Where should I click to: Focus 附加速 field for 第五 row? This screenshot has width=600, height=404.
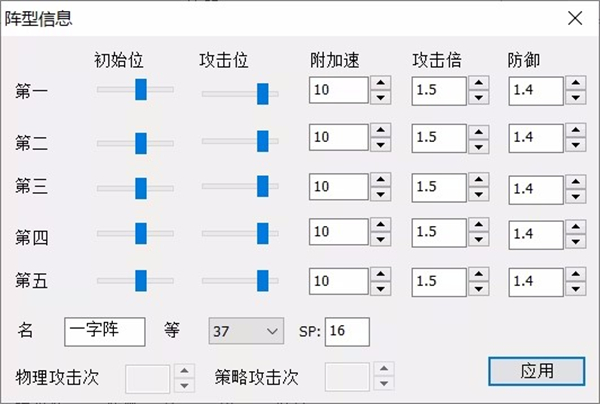tap(339, 281)
